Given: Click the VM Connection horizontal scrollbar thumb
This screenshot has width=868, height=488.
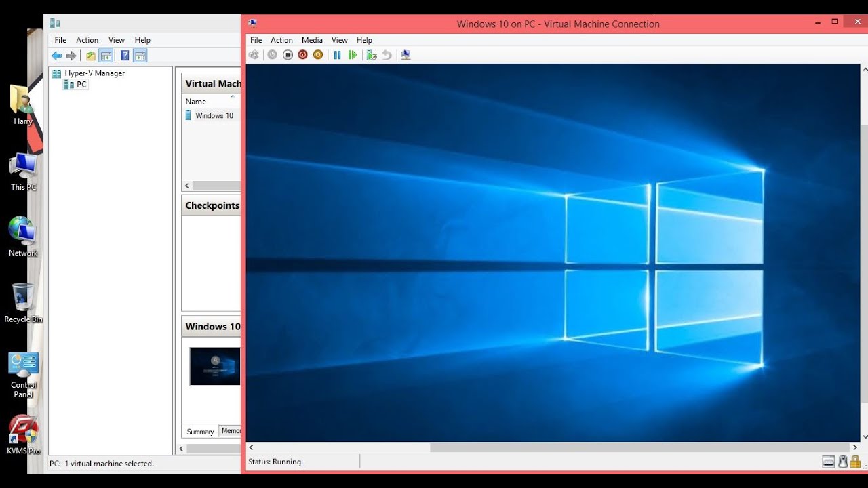Looking at the screenshot, I should point(640,447).
